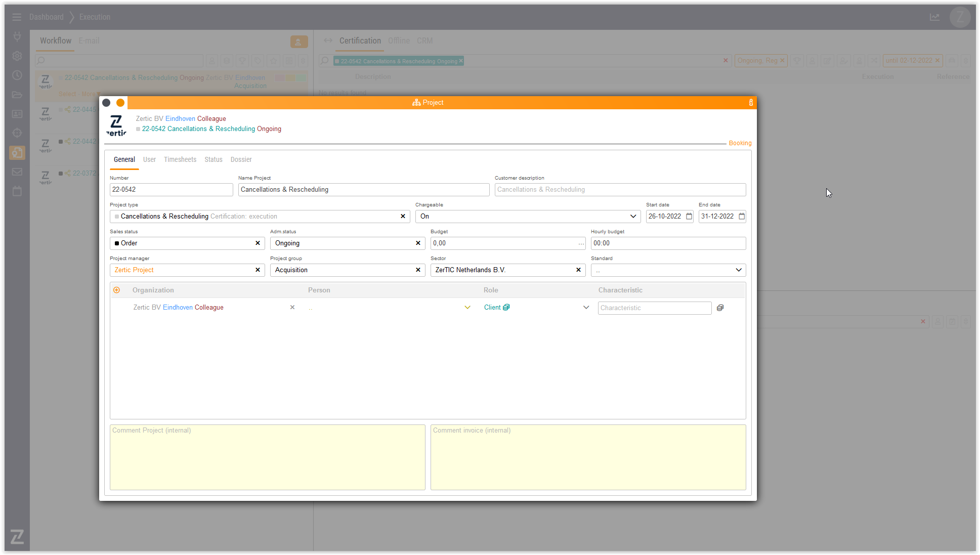Click the Booking link

point(740,143)
